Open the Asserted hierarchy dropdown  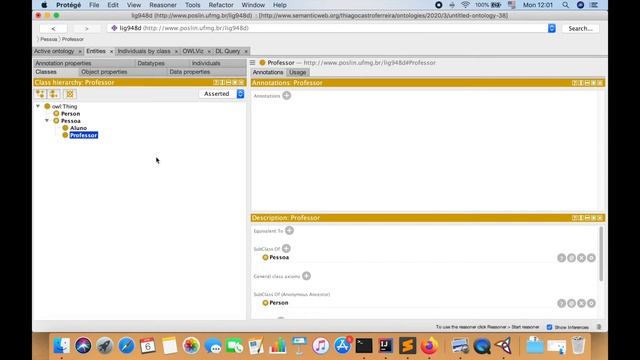(222, 94)
